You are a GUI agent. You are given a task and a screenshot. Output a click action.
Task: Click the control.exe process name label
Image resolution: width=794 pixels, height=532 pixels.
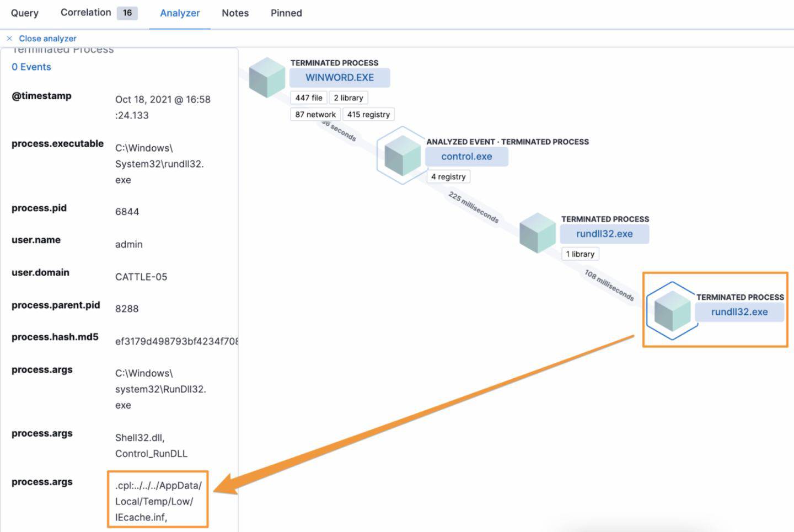tap(466, 157)
